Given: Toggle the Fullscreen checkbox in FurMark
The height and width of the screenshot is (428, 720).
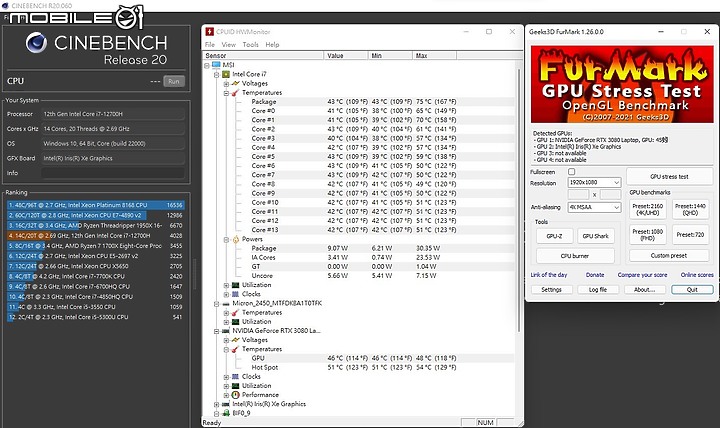Looking at the screenshot, I should point(572,172).
